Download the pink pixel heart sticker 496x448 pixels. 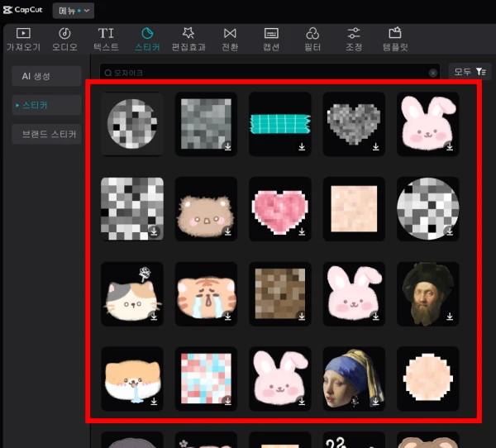302,231
